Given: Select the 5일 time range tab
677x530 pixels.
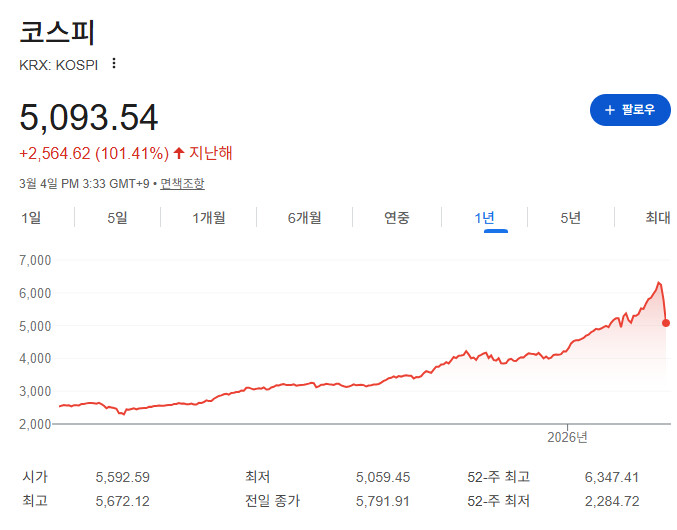Looking at the screenshot, I should (x=117, y=218).
